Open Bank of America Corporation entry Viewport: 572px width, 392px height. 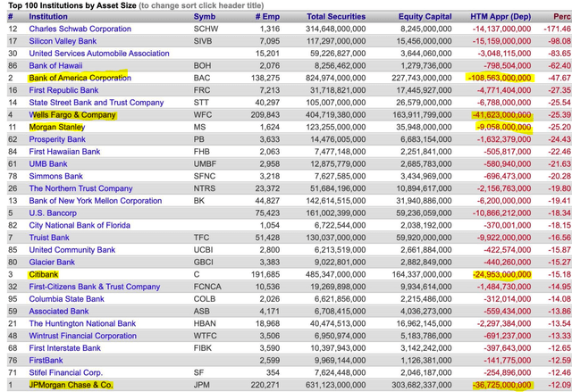(x=80, y=79)
